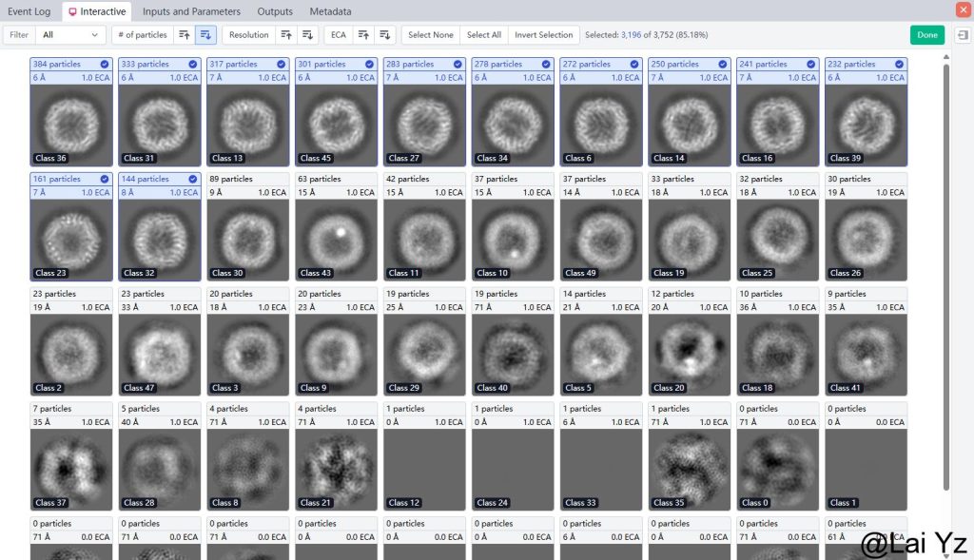The image size is (974, 560).
Task: Sort by ECA descending
Action: pyautogui.click(x=384, y=35)
